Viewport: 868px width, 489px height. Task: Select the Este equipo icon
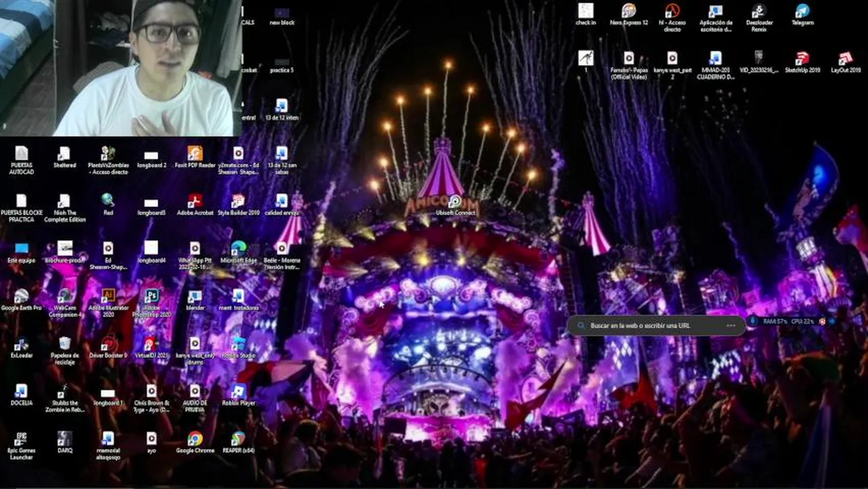click(x=21, y=252)
